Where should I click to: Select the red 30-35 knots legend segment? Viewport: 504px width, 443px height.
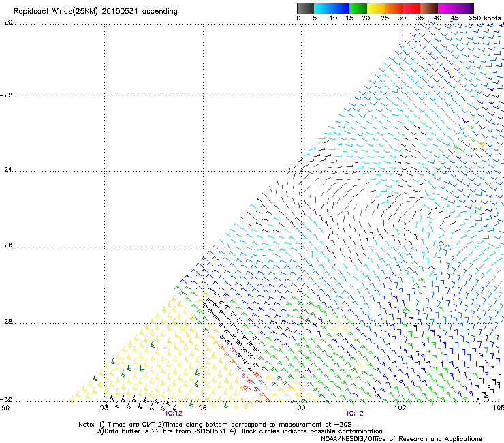411,8
